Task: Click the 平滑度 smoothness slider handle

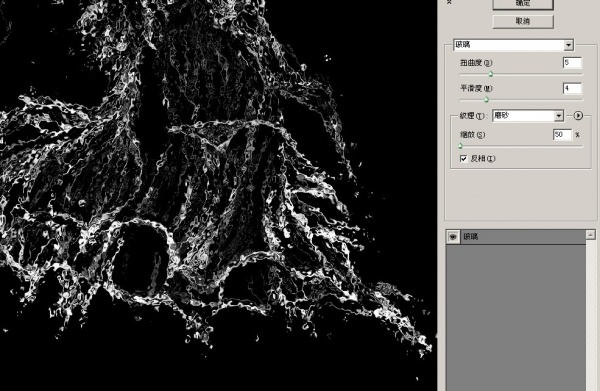Action: point(486,100)
